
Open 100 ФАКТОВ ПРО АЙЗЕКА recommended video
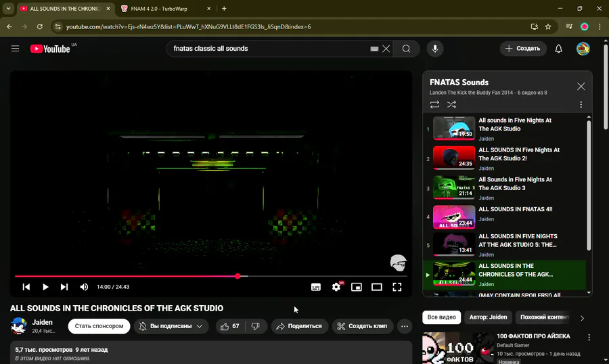tap(533, 336)
